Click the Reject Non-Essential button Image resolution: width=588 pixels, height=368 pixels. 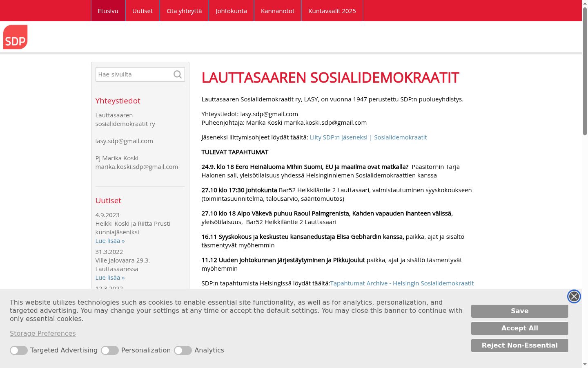[x=520, y=346]
